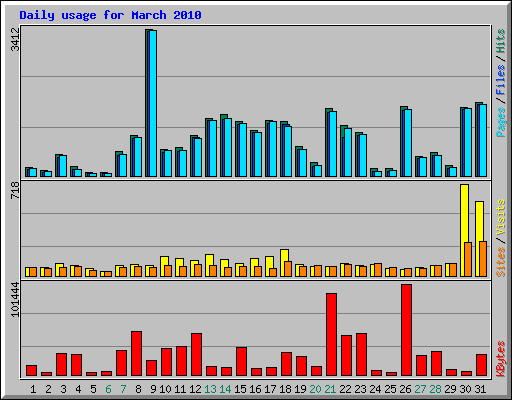
Task: Click the 718 axis label
Action: [x=15, y=190]
